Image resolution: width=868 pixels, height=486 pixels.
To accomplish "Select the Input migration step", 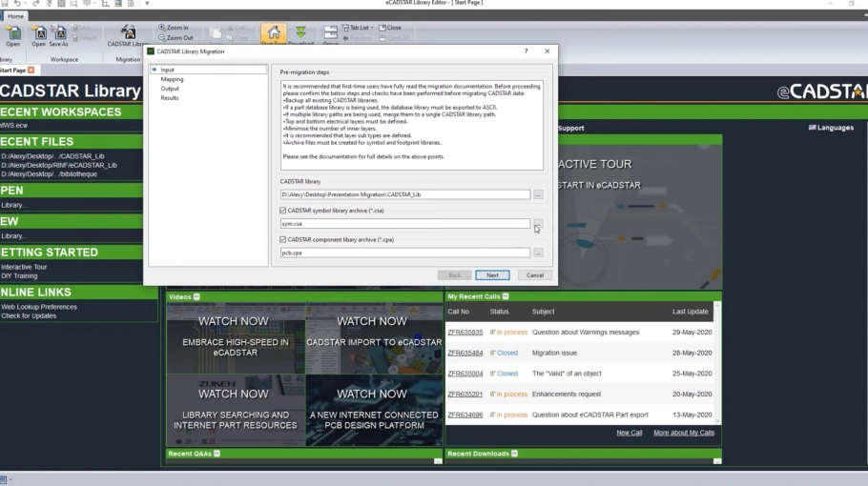I will tap(167, 70).
